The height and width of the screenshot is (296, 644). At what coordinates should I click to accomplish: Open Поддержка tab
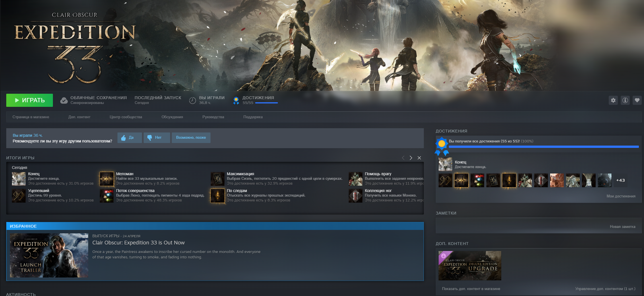tap(253, 117)
